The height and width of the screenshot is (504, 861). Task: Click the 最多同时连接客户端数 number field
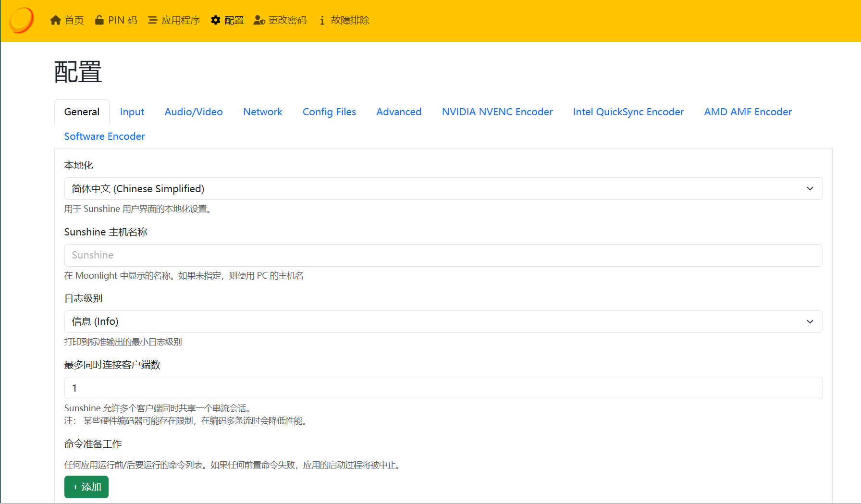coord(443,388)
